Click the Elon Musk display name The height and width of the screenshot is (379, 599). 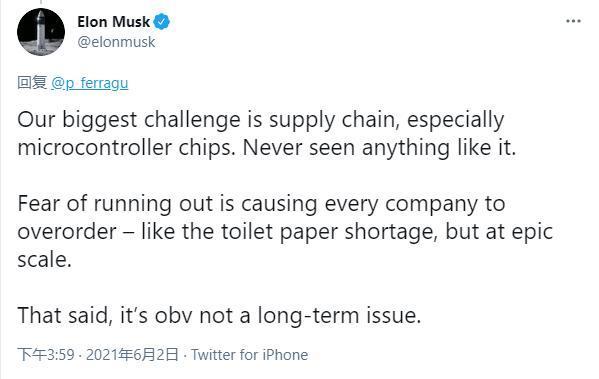tap(113, 22)
